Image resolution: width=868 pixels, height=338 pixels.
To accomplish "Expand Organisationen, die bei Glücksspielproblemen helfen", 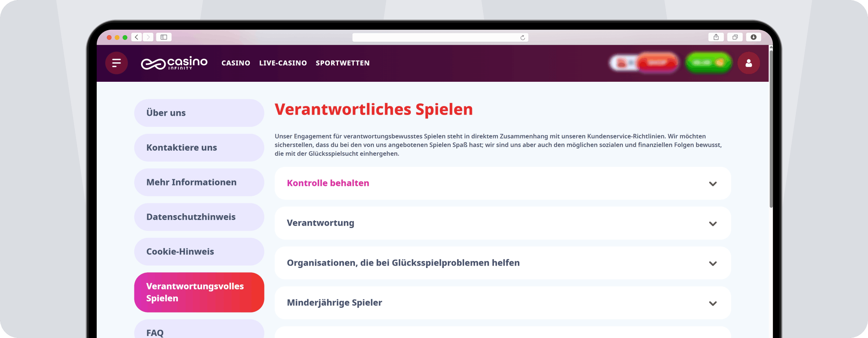I will [503, 263].
